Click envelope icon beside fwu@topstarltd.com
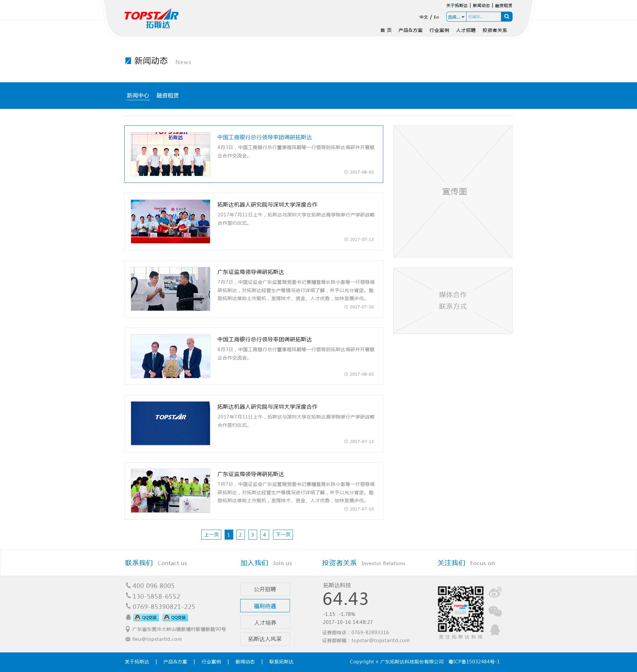The height and width of the screenshot is (672, 637). pyautogui.click(x=128, y=639)
